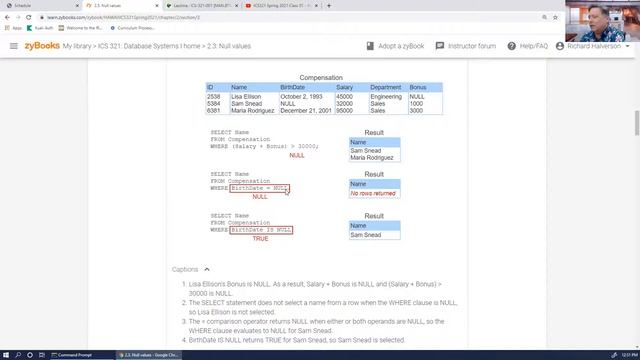Screen dimensions: 640x360
Task: Click the system tray icon near the clock
Action: [x=614, y=355]
